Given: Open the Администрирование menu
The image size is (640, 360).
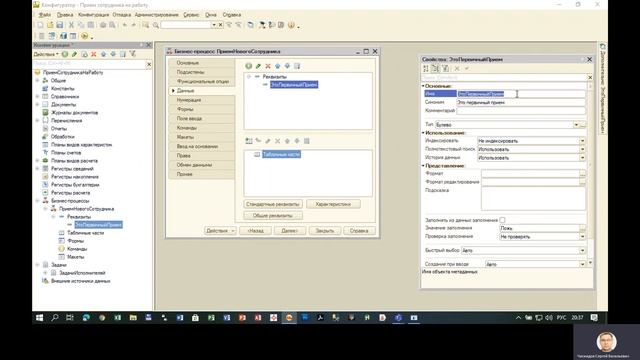Looking at the screenshot, I should pyautogui.click(x=156, y=15).
